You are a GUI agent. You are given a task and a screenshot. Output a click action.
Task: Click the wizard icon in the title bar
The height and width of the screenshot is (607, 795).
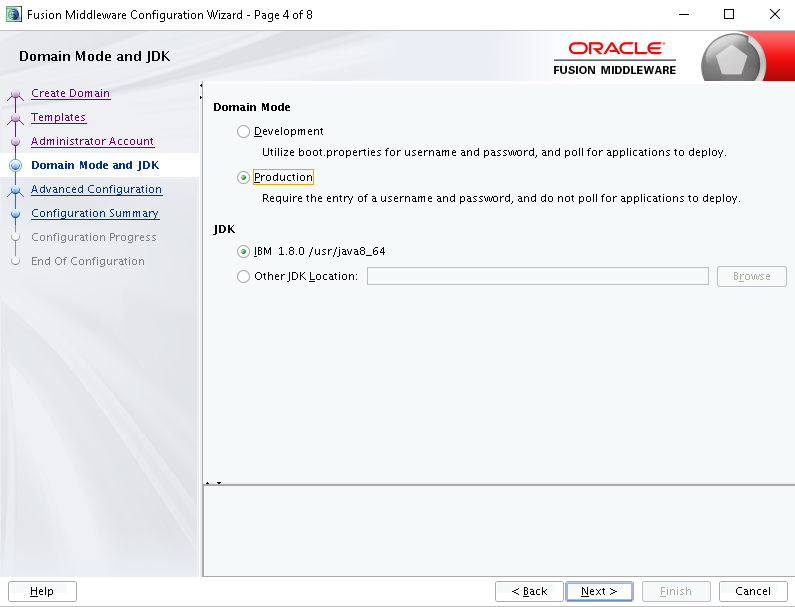pyautogui.click(x=14, y=14)
